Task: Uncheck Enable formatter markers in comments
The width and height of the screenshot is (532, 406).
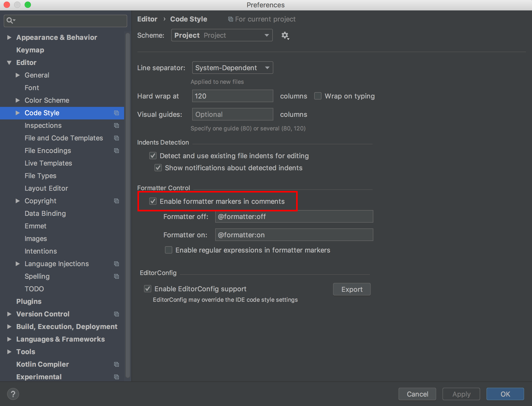Action: coord(153,201)
